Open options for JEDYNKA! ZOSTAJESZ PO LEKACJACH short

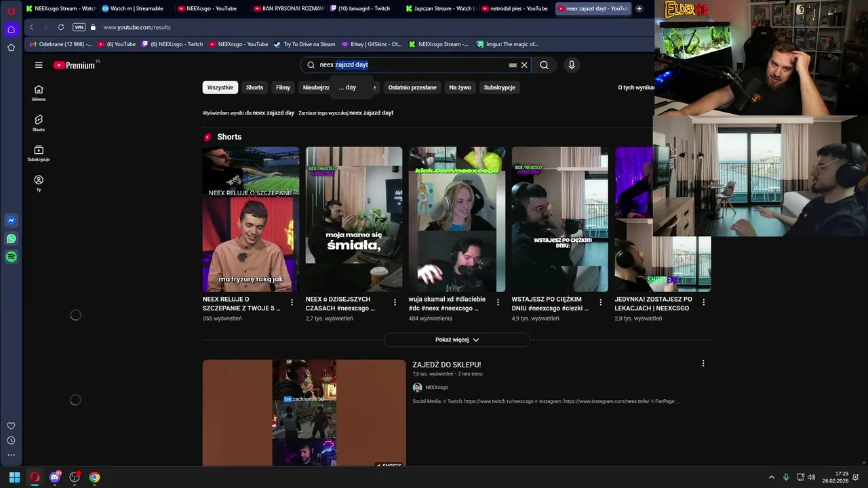pyautogui.click(x=703, y=302)
